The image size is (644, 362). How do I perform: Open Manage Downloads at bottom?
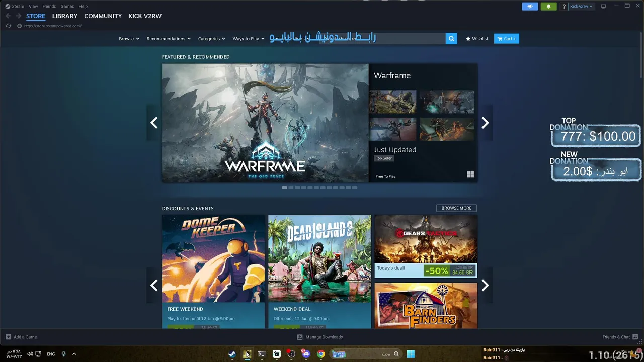tap(320, 337)
